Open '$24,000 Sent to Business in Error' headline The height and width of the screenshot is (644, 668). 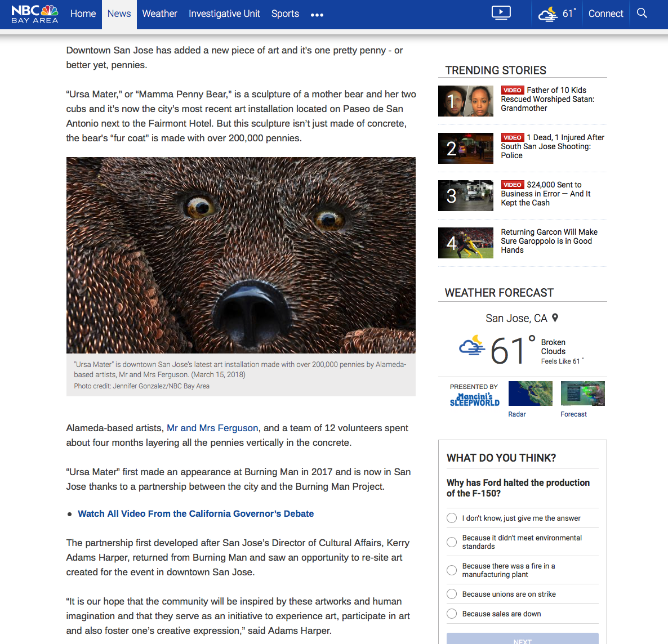point(546,194)
